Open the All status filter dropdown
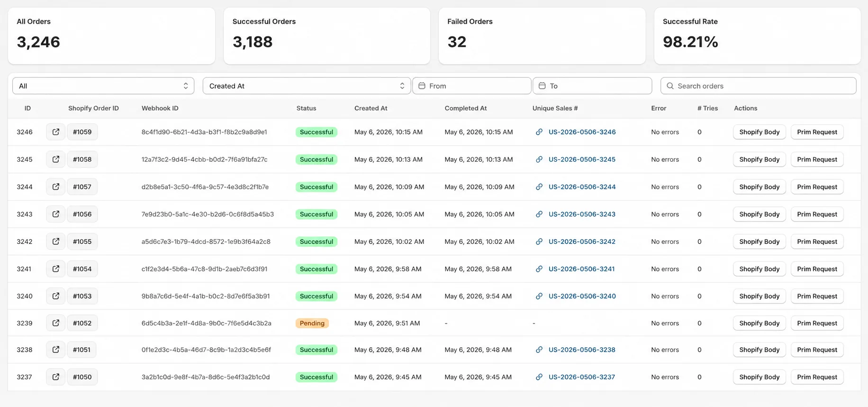868x407 pixels. 103,86
